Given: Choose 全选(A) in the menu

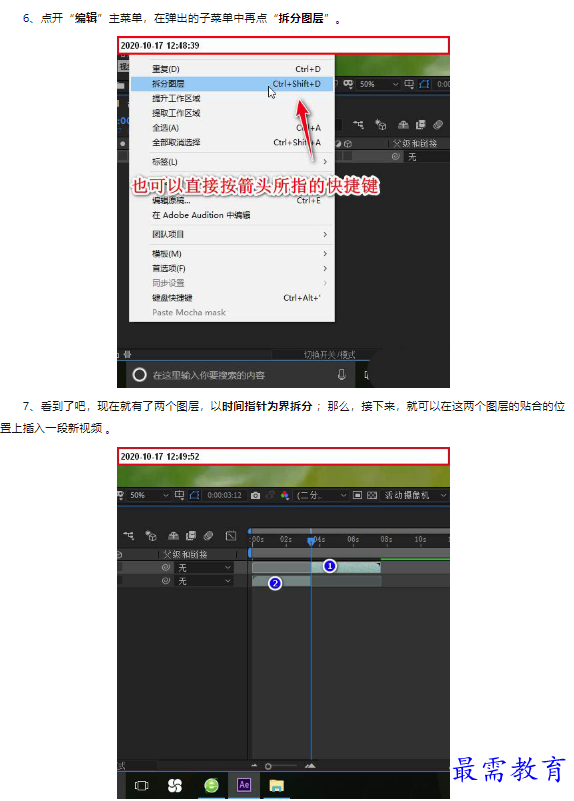Looking at the screenshot, I should [x=232, y=128].
